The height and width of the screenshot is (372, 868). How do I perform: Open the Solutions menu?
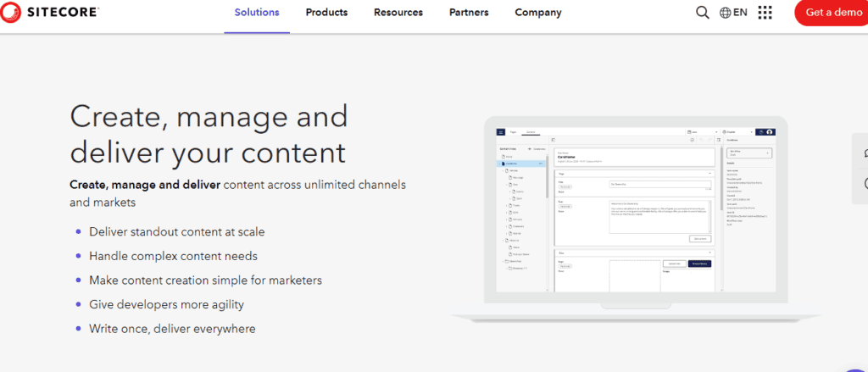257,13
